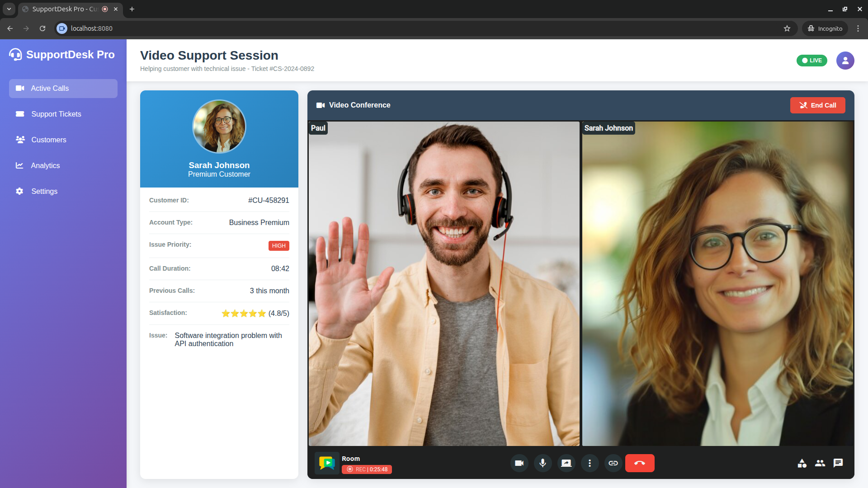The width and height of the screenshot is (868, 488).
Task: Click the share screen icon
Action: [x=566, y=463]
